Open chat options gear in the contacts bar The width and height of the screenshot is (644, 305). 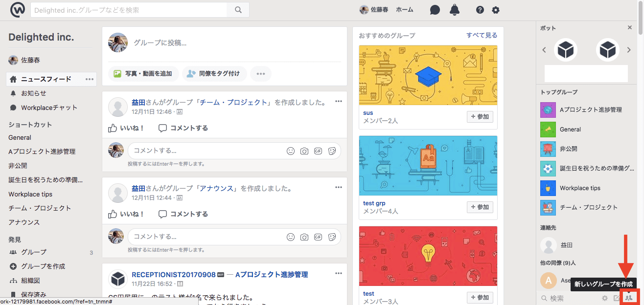[605, 298]
